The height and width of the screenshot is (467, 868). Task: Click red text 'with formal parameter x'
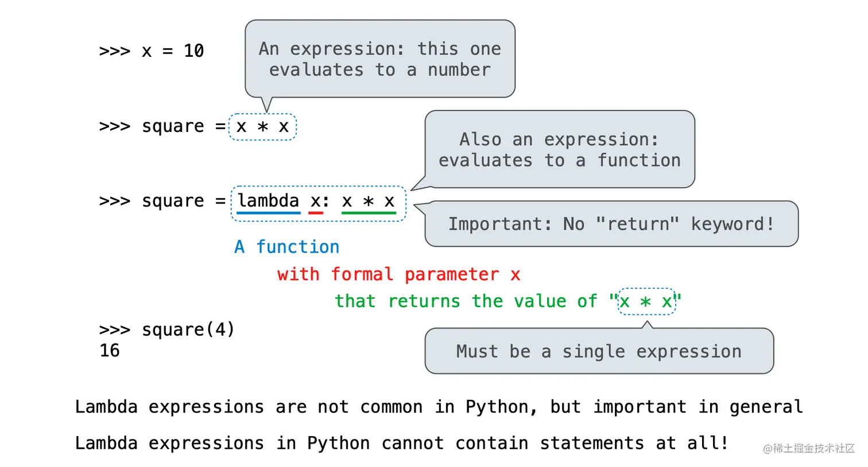[398, 274]
